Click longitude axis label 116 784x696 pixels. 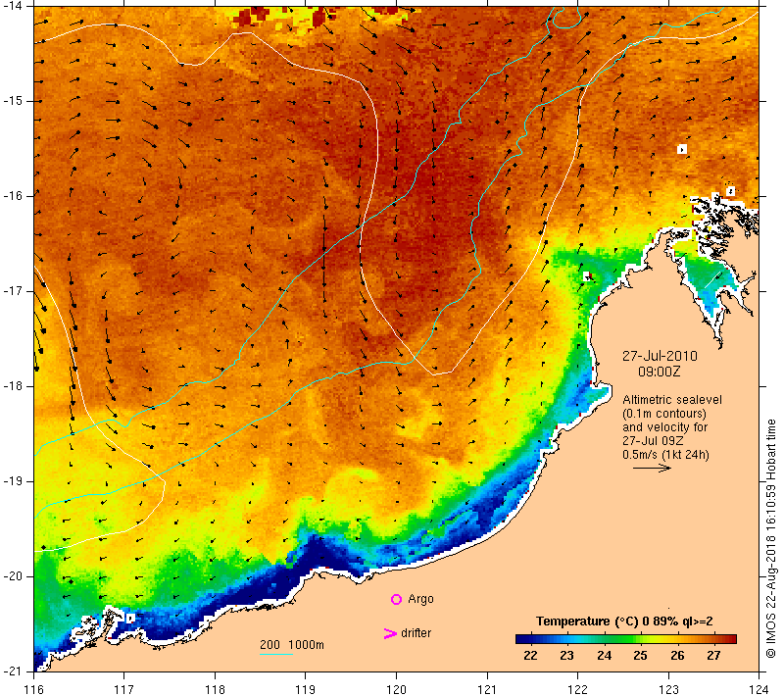33,689
